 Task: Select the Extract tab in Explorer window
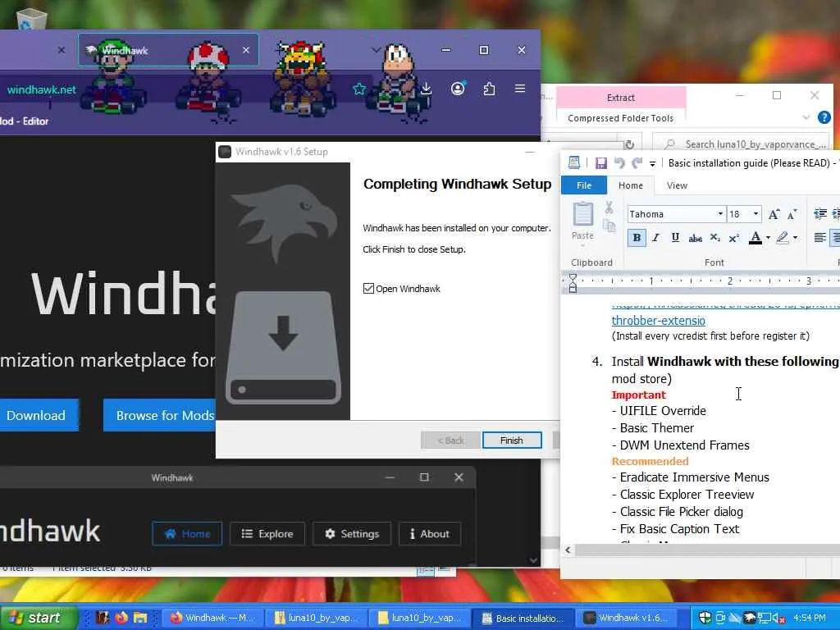pos(621,98)
